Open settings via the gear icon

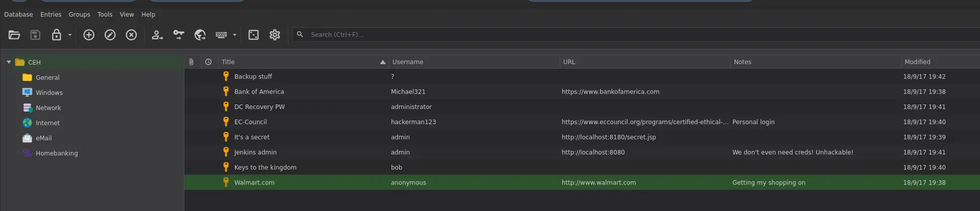click(x=275, y=35)
